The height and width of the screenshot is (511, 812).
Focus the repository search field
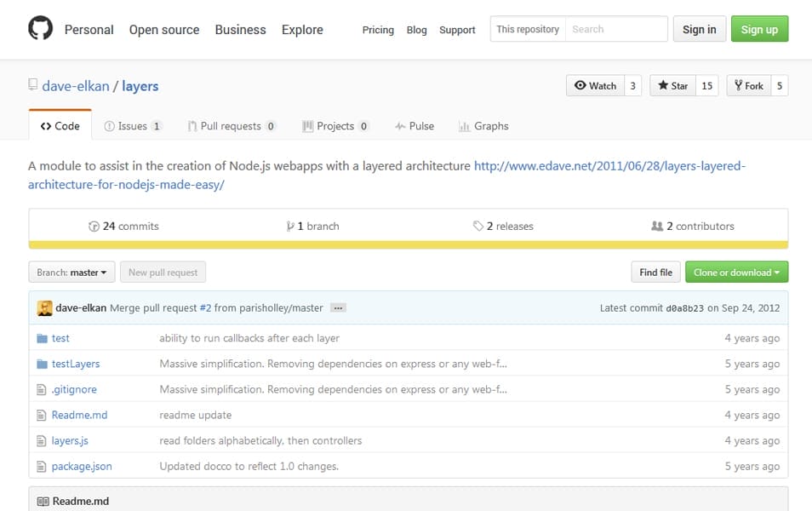(615, 29)
